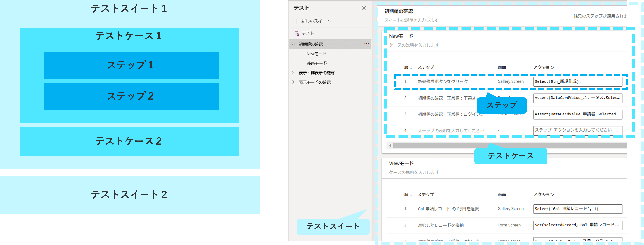Select step Gal_申請レコード の1行目を選択
Screen dimensions: 644x245
tap(448, 209)
